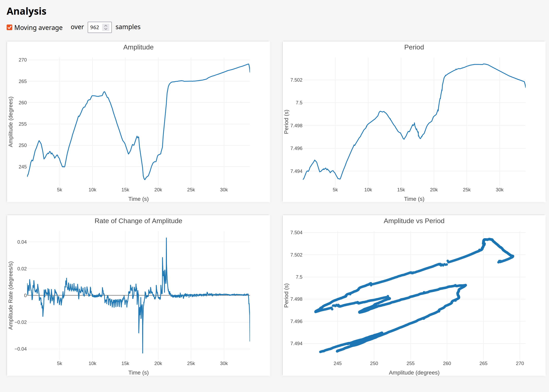The image size is (549, 392).
Task: Click the 7.504 tick on Amplitude vs Period chart
Action: coord(296,232)
